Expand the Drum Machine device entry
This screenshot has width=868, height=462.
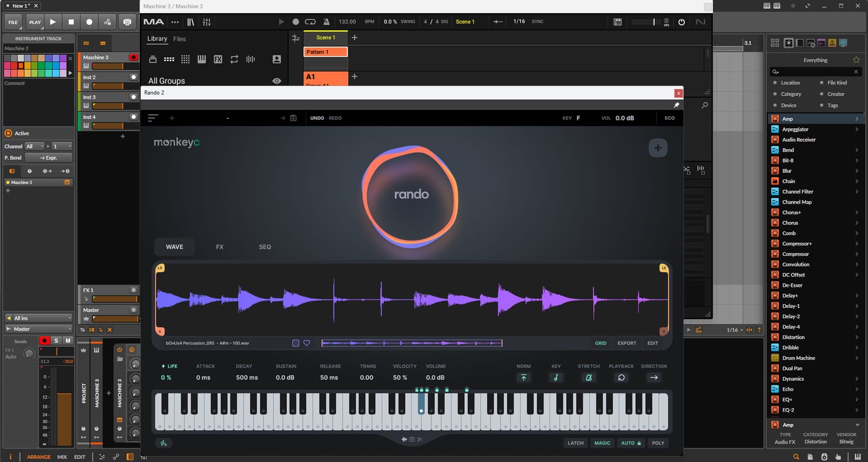(856, 358)
